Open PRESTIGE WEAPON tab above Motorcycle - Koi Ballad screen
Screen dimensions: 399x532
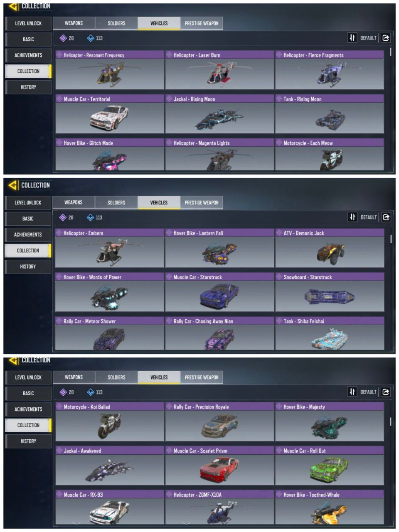(202, 377)
